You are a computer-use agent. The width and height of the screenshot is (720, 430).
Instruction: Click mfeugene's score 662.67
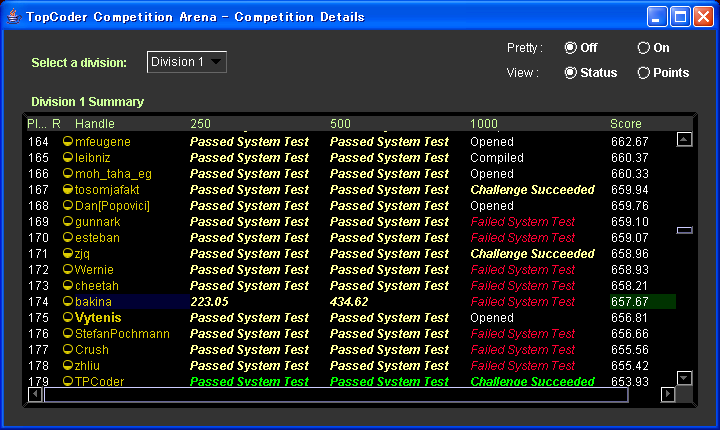click(x=630, y=141)
